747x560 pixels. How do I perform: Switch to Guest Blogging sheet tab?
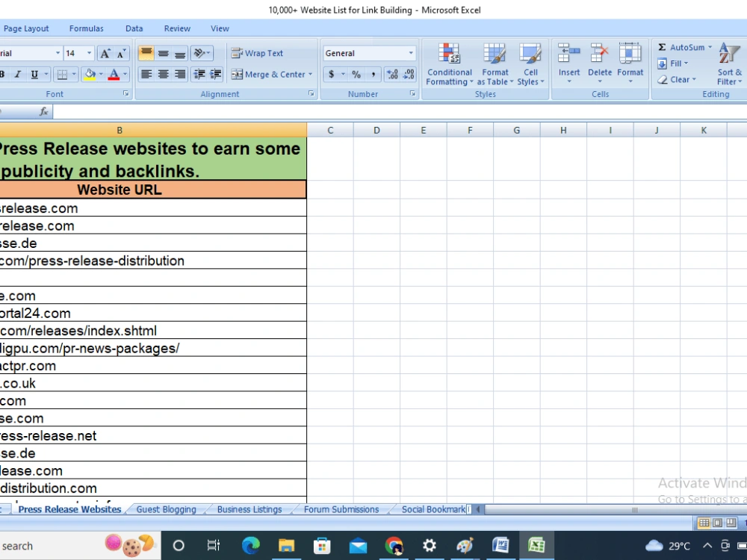coord(167,509)
